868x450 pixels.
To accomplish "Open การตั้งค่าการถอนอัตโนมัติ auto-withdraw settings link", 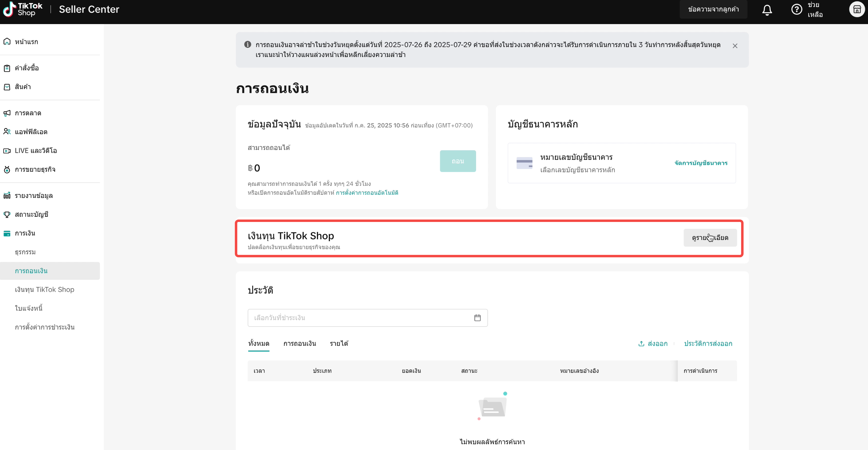I will [x=367, y=193].
